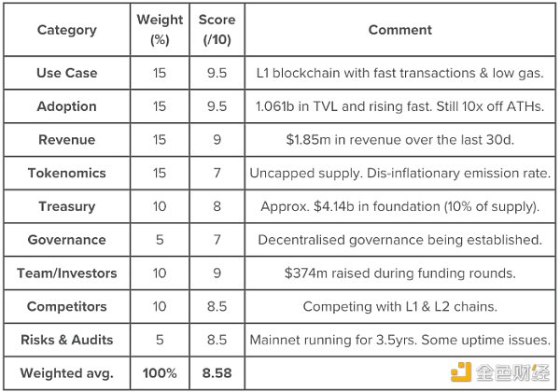Click the "$1.85m in revenue" comment cell
Screen dimensions: 560x392
point(399,140)
